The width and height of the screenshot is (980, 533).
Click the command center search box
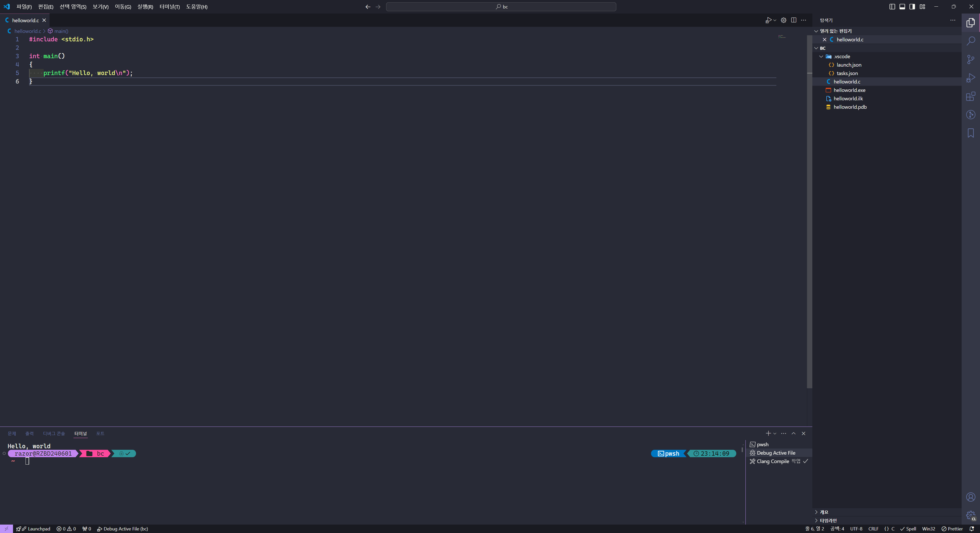(x=501, y=6)
